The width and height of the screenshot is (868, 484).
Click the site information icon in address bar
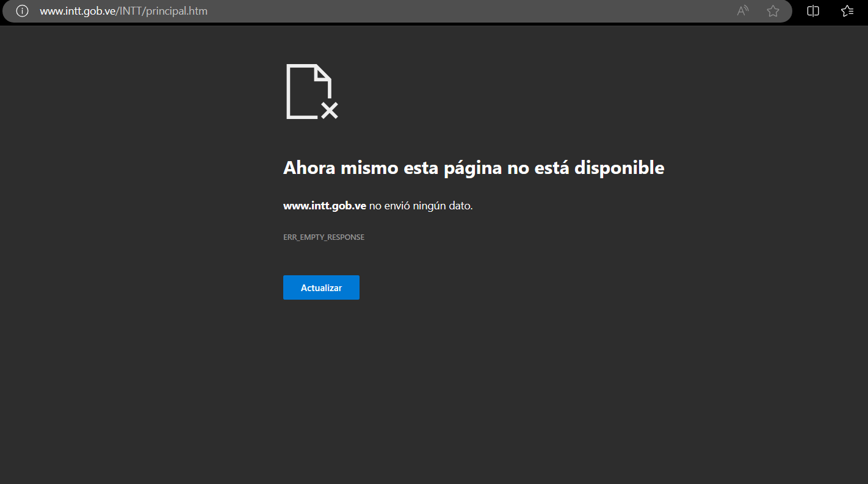(x=22, y=11)
